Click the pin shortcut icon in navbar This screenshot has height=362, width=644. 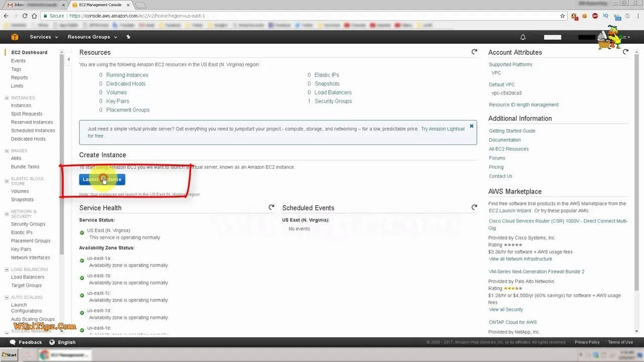click(x=128, y=37)
